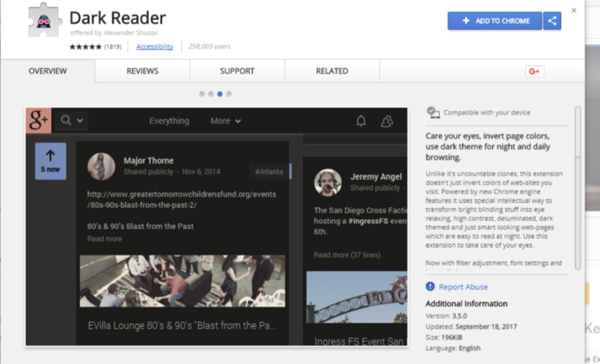Click the Nov 6, 2014 post date
The width and height of the screenshot is (600, 364).
point(201,172)
